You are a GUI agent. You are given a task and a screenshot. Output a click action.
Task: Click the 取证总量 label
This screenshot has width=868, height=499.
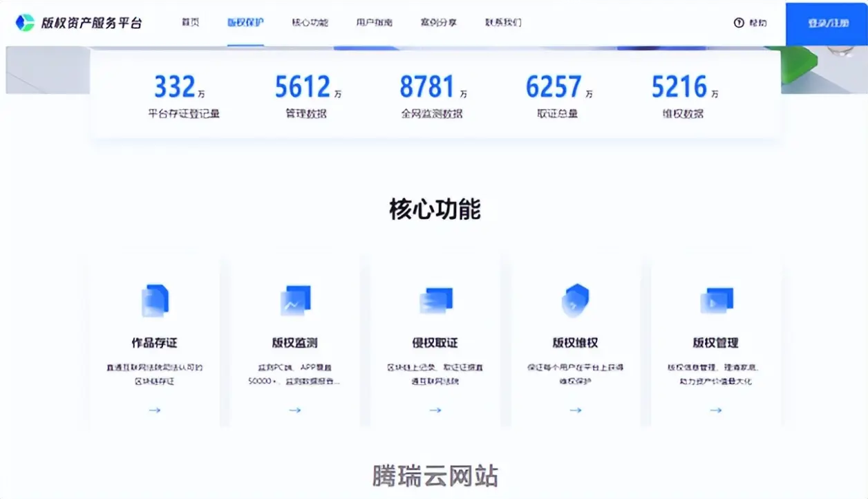pos(558,114)
